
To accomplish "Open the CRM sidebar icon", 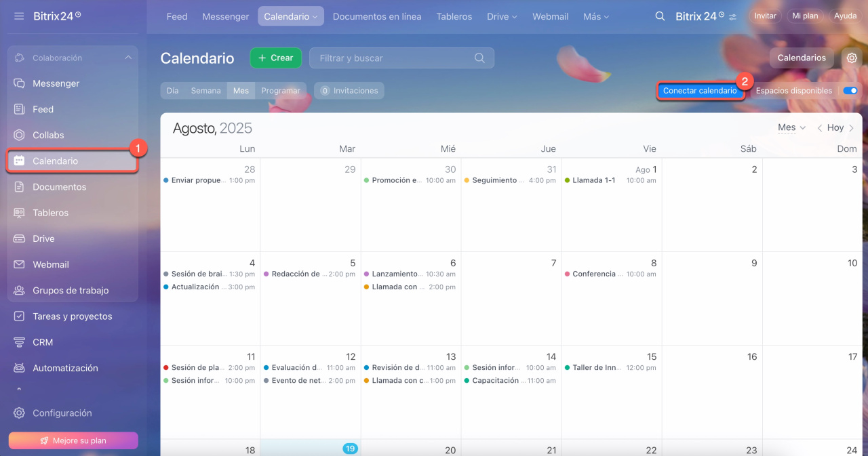I will pos(20,342).
